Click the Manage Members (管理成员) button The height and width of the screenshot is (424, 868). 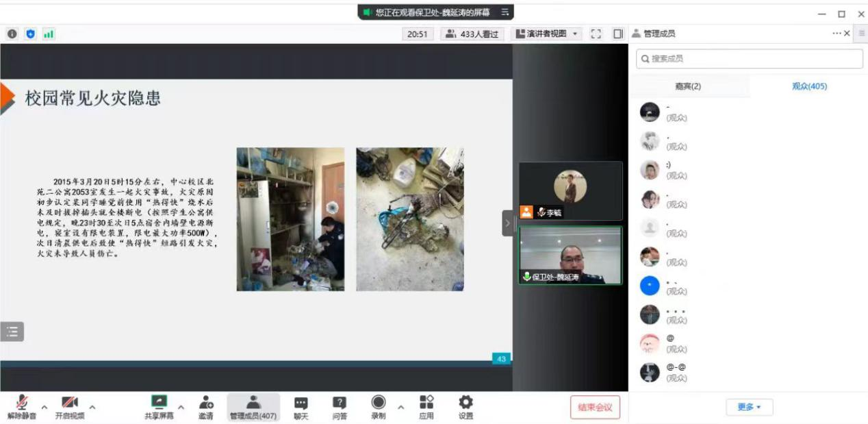253,407
